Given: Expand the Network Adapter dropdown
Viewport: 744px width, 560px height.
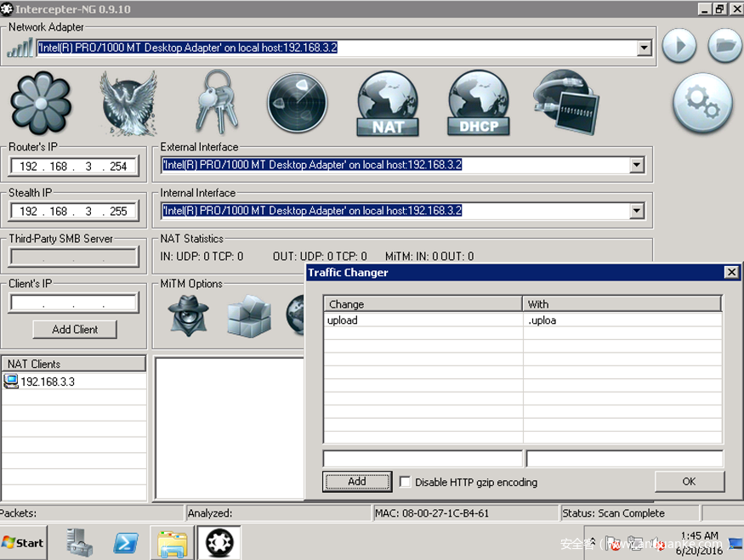Looking at the screenshot, I should pos(645,48).
